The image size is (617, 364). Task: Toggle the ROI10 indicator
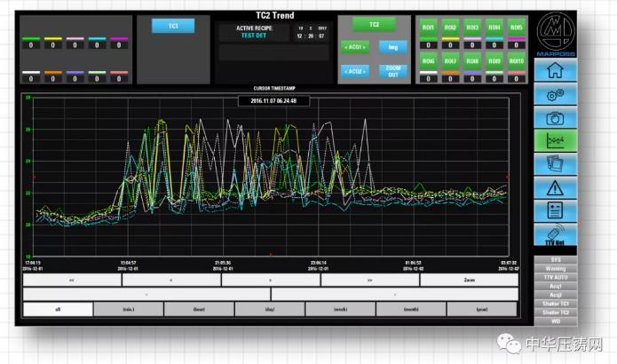(x=518, y=61)
